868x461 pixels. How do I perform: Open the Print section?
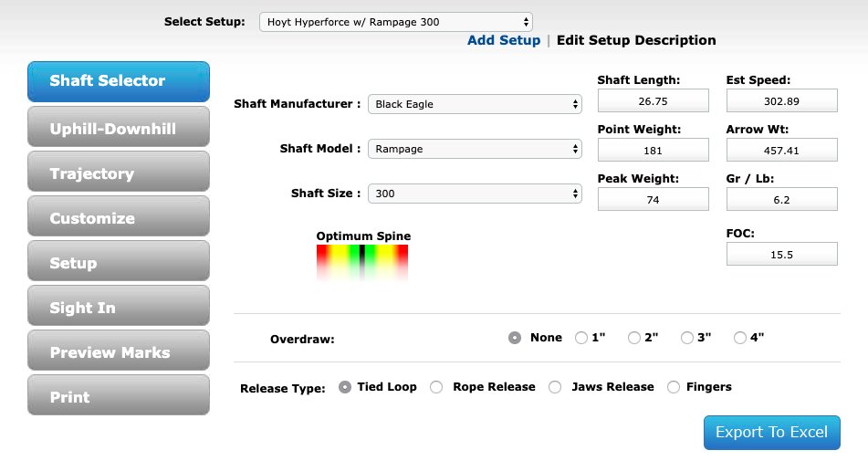tap(119, 395)
